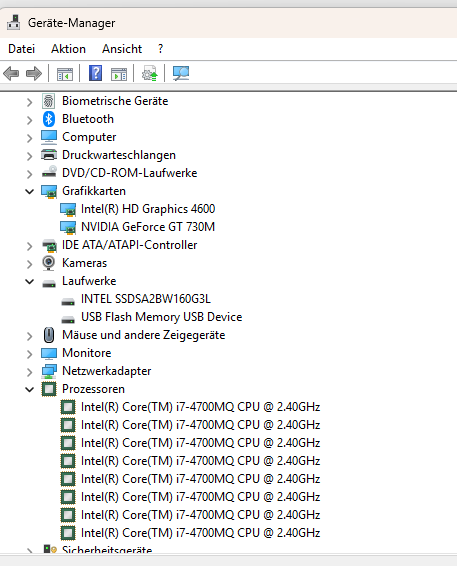This screenshot has width=457, height=566.
Task: Click the Update driver toolbar icon
Action: tap(150, 73)
